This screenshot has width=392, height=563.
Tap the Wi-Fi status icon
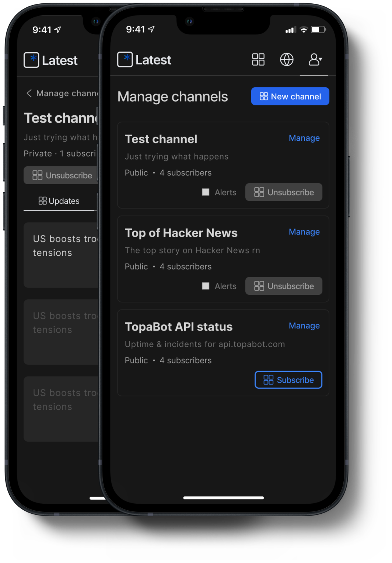click(304, 30)
